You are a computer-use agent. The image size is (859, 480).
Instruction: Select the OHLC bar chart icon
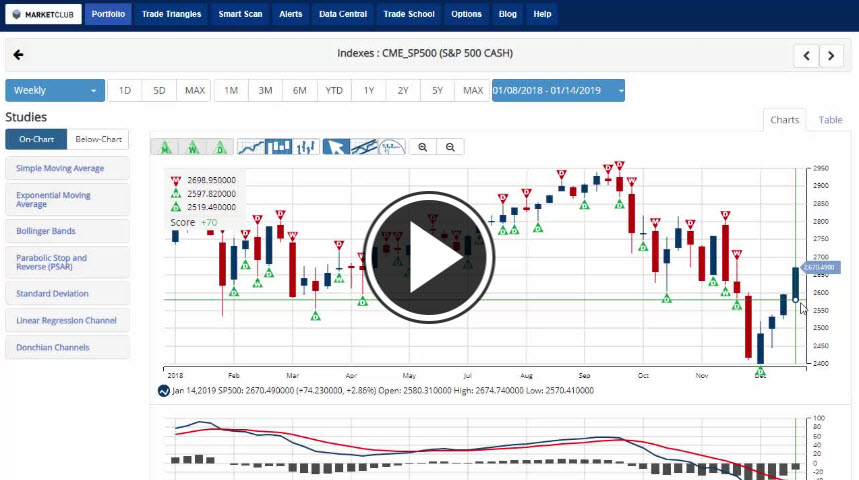click(307, 147)
